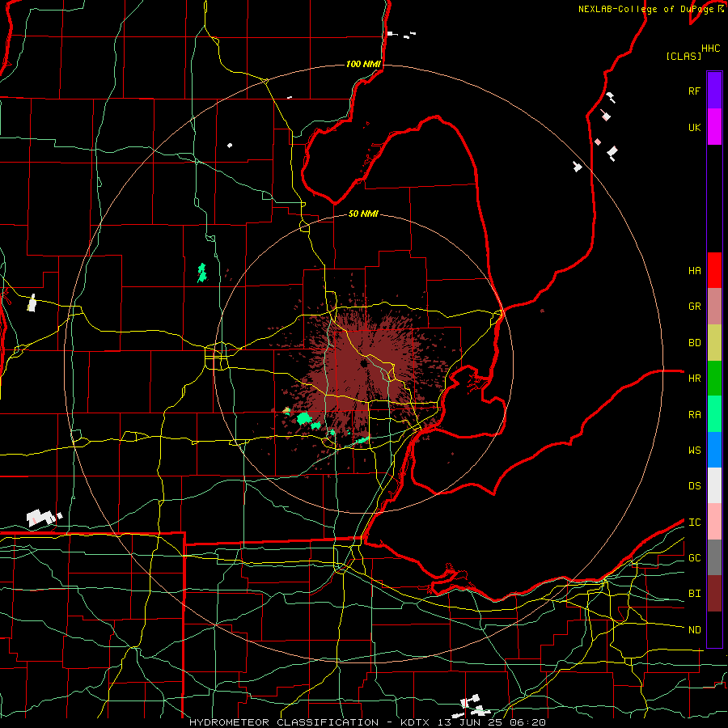Viewport: 728px width, 728px height.
Task: Select the IC pink legend swatch
Action: (714, 522)
